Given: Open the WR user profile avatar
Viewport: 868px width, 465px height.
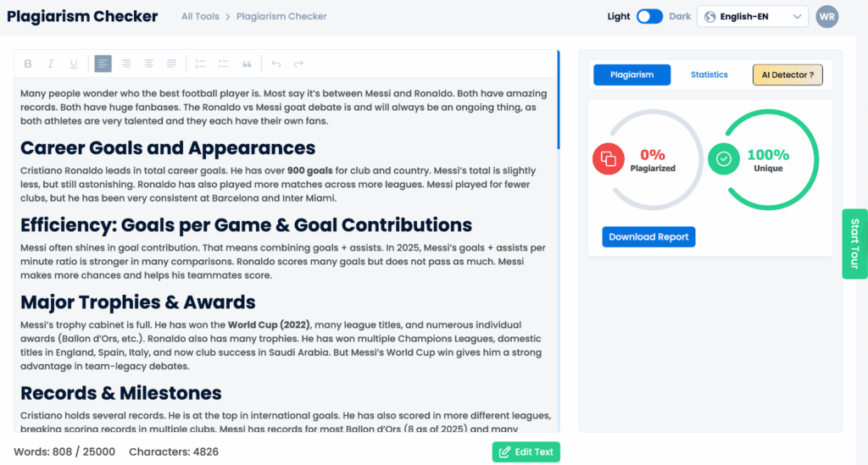Looking at the screenshot, I should pos(826,16).
